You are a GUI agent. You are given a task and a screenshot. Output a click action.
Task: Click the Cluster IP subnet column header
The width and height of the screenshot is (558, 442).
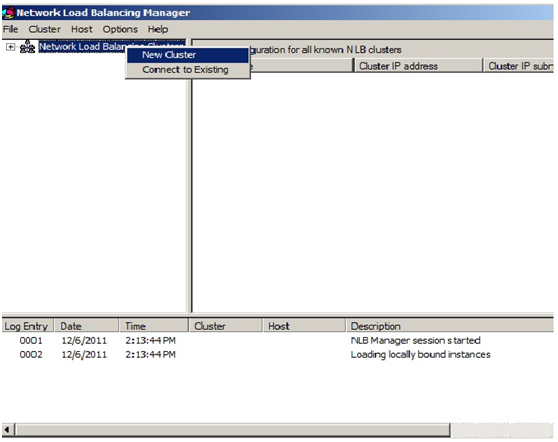tap(519, 66)
